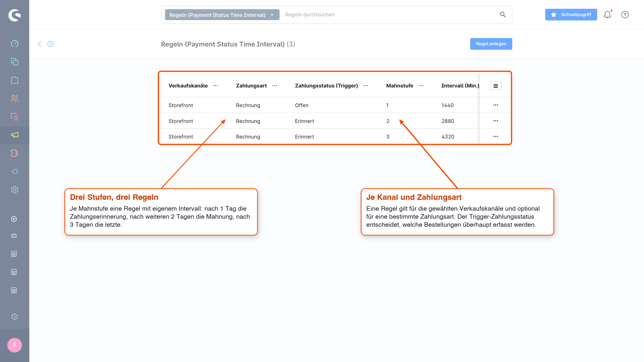This screenshot has height=362, width=644.
Task: Open the first storefront icon below the basket
Action: pos(14,254)
